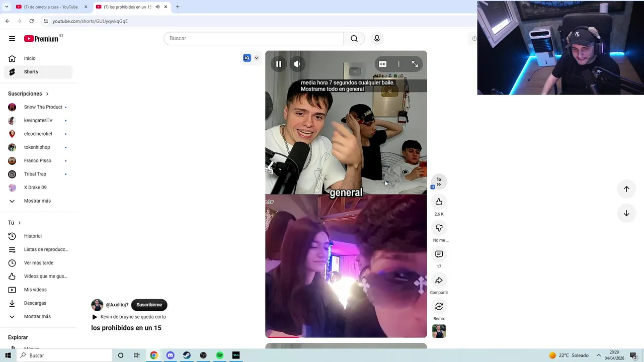Screen dimensions: 644x362
Task: Click the address bar URL
Action: 90,21
